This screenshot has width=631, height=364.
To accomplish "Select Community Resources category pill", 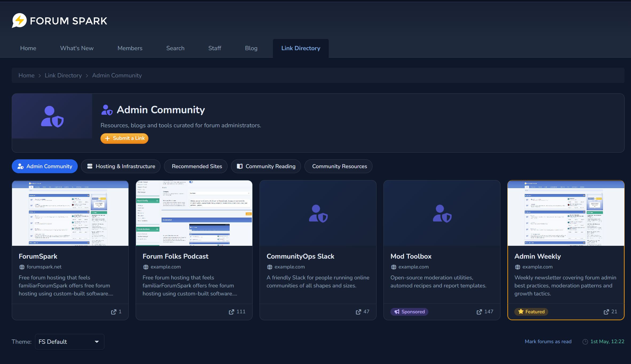I will coord(338,167).
